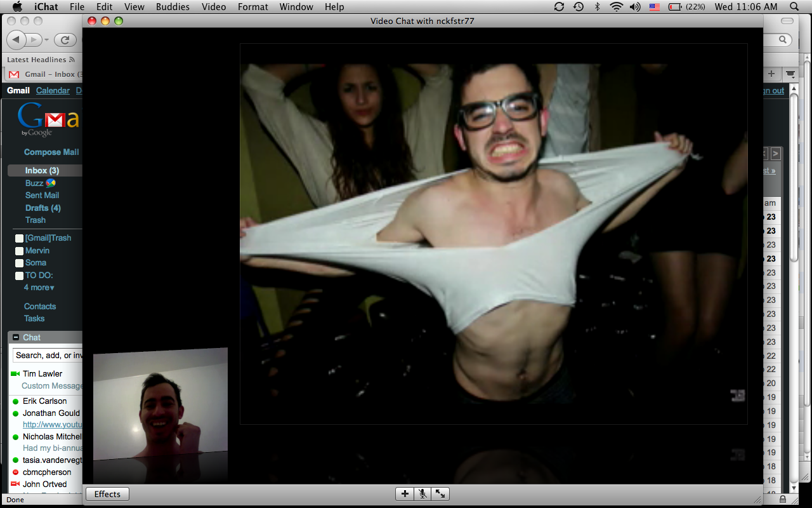Open Time Machine menu bar icon

click(579, 7)
